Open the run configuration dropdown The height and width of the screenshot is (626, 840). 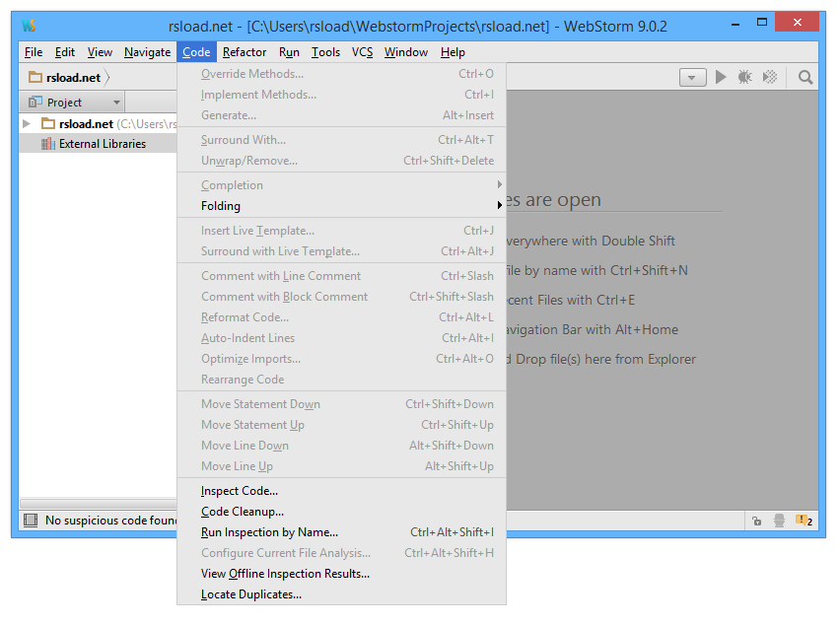click(692, 78)
